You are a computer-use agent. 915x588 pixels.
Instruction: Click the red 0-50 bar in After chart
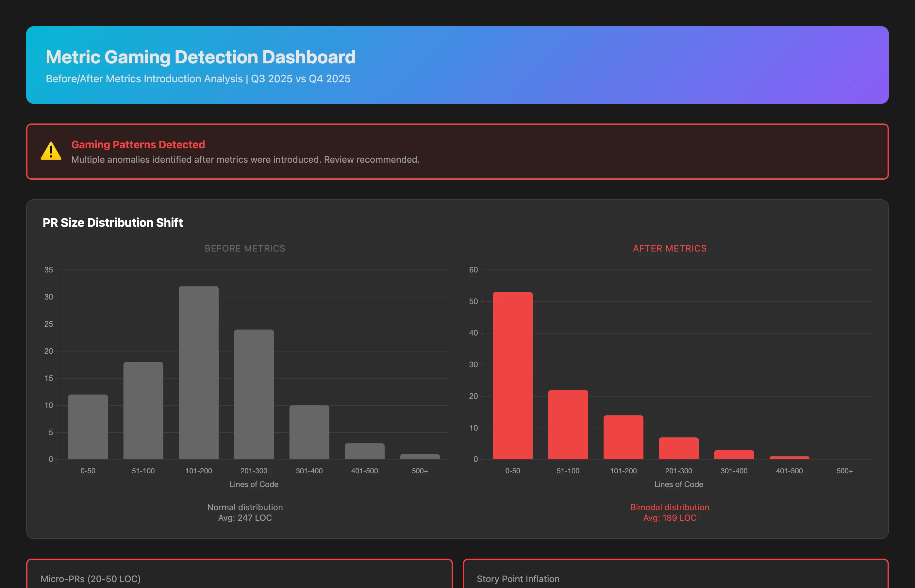click(x=512, y=376)
